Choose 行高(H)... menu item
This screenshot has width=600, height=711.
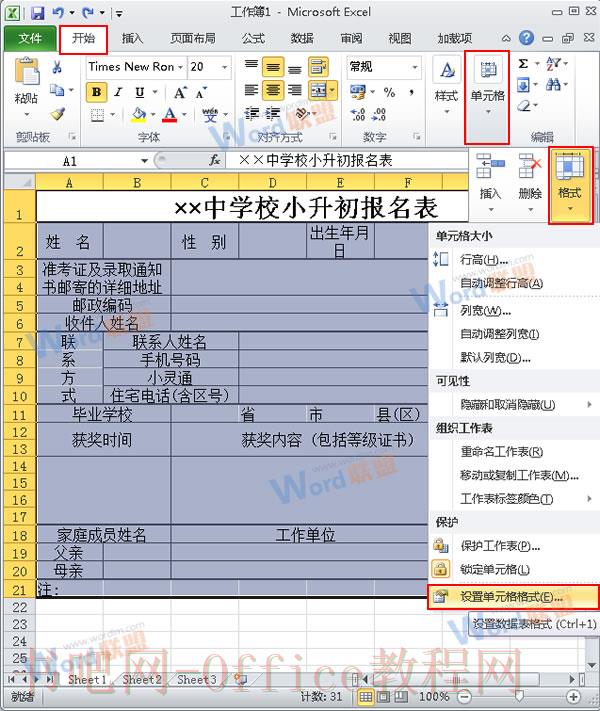(513, 259)
